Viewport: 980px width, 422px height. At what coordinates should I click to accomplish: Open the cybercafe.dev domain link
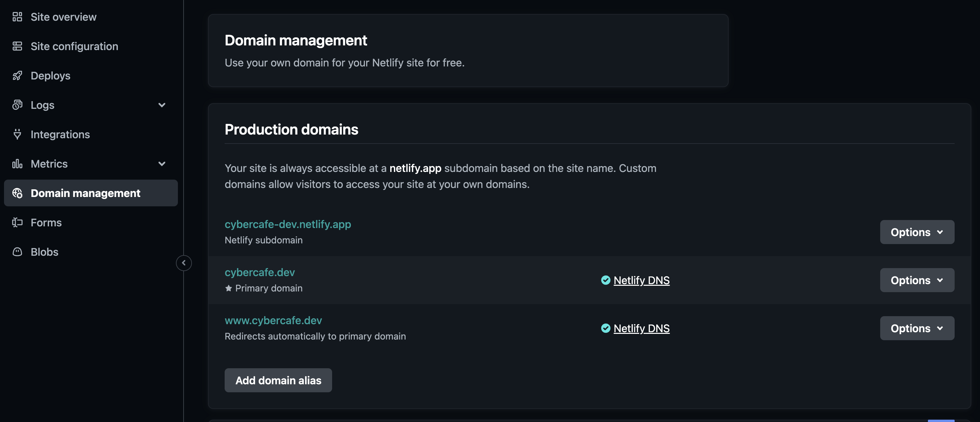pyautogui.click(x=259, y=272)
